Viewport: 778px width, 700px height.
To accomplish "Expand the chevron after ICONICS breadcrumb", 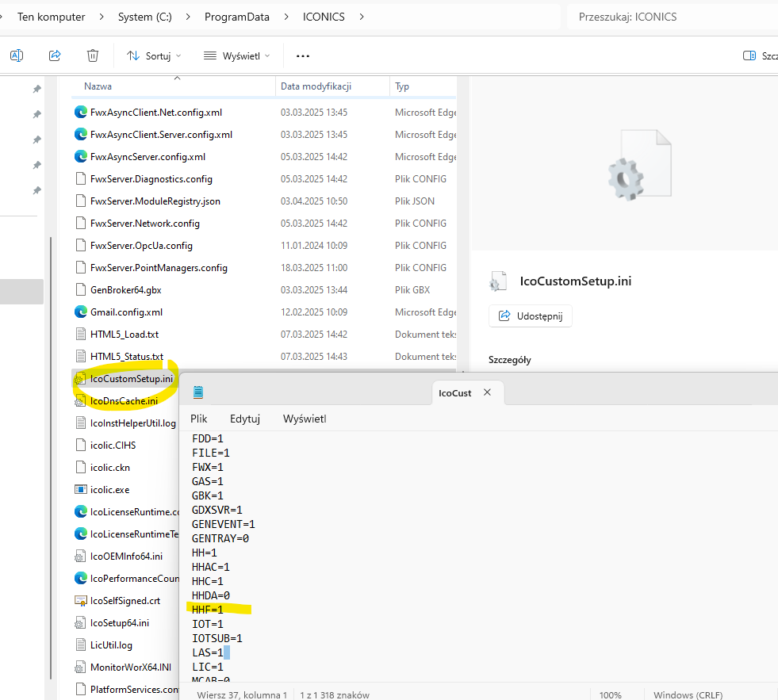I will [362, 17].
